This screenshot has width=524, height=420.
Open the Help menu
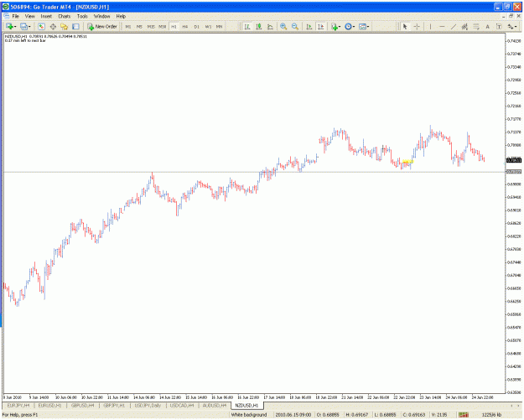click(121, 16)
